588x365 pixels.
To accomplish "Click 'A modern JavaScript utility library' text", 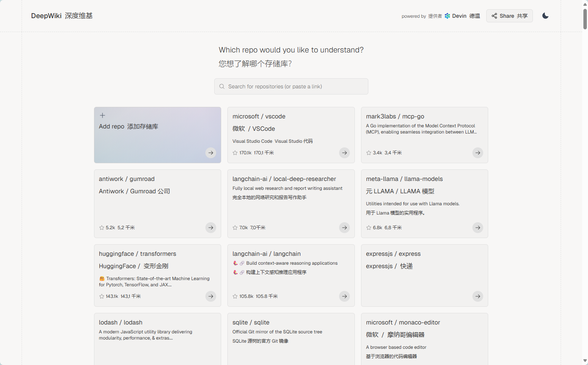I will click(146, 335).
